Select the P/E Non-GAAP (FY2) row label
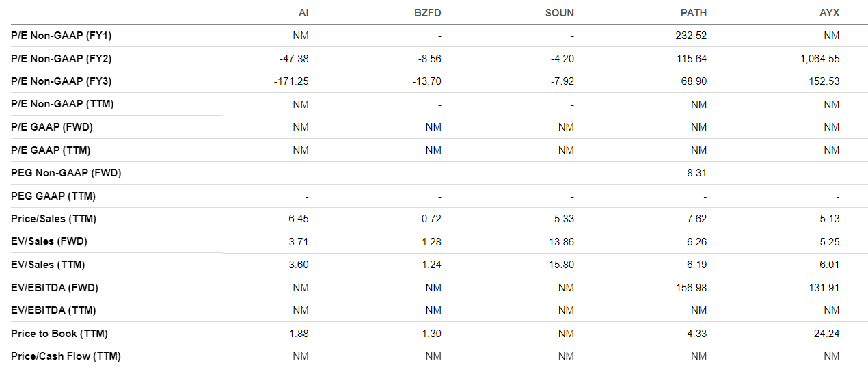This screenshot has width=868, height=374. point(62,59)
